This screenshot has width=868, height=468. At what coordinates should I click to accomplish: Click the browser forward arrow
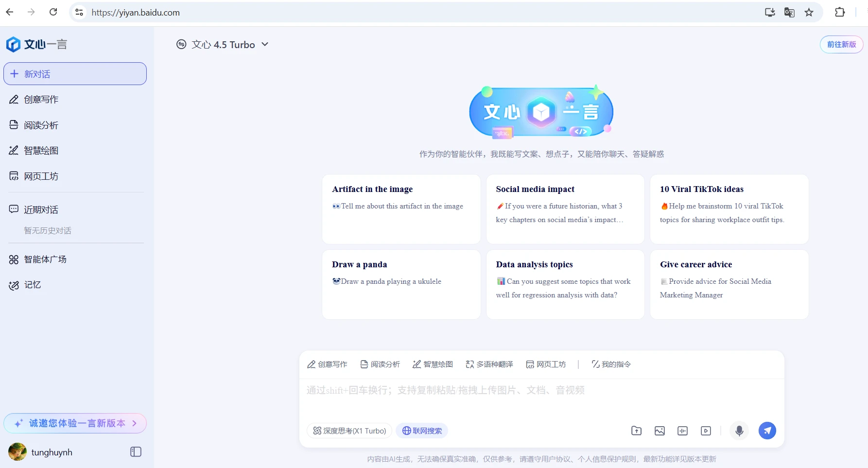click(x=31, y=12)
